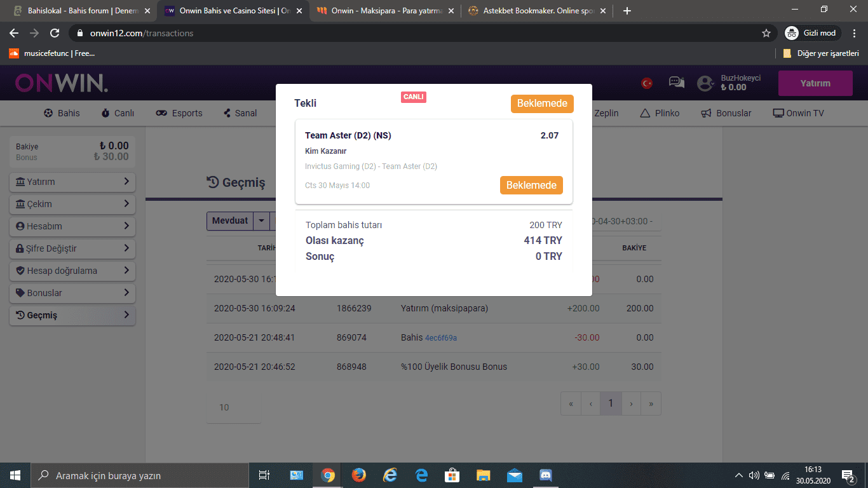This screenshot has width=868, height=488.
Task: Open the live chat speech bubble icon
Action: click(x=677, y=83)
